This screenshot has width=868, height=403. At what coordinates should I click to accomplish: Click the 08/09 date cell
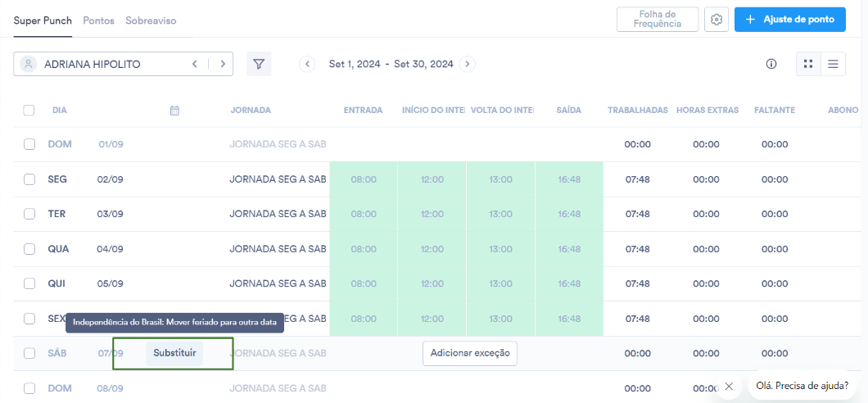111,388
